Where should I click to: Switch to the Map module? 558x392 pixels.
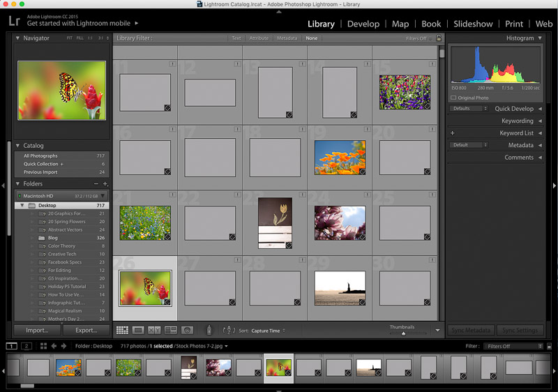pyautogui.click(x=400, y=24)
